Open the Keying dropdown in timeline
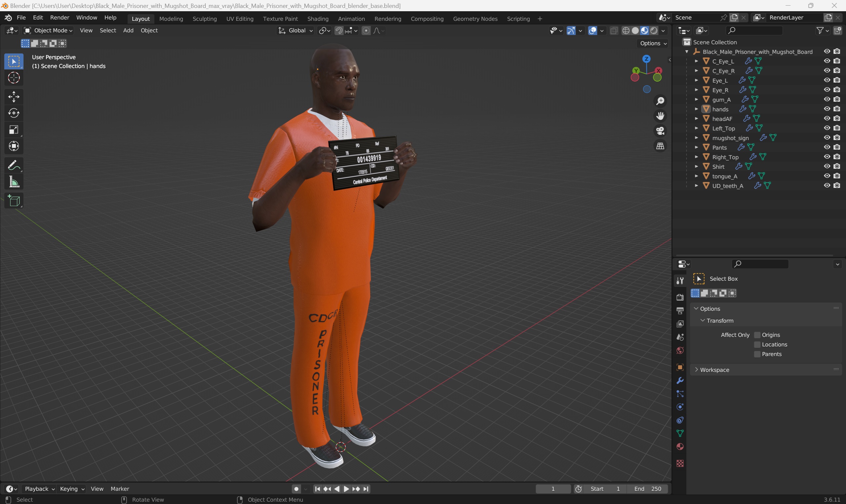Screen dimensions: 846x504 click(72, 489)
